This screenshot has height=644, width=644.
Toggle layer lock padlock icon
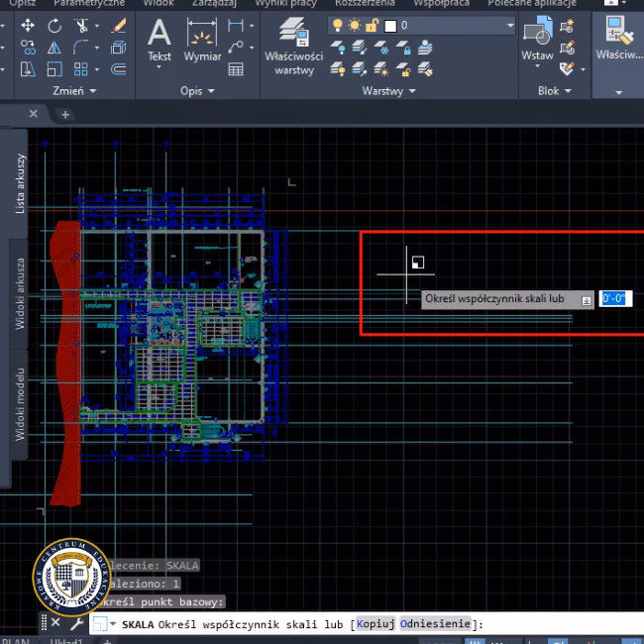point(373,25)
